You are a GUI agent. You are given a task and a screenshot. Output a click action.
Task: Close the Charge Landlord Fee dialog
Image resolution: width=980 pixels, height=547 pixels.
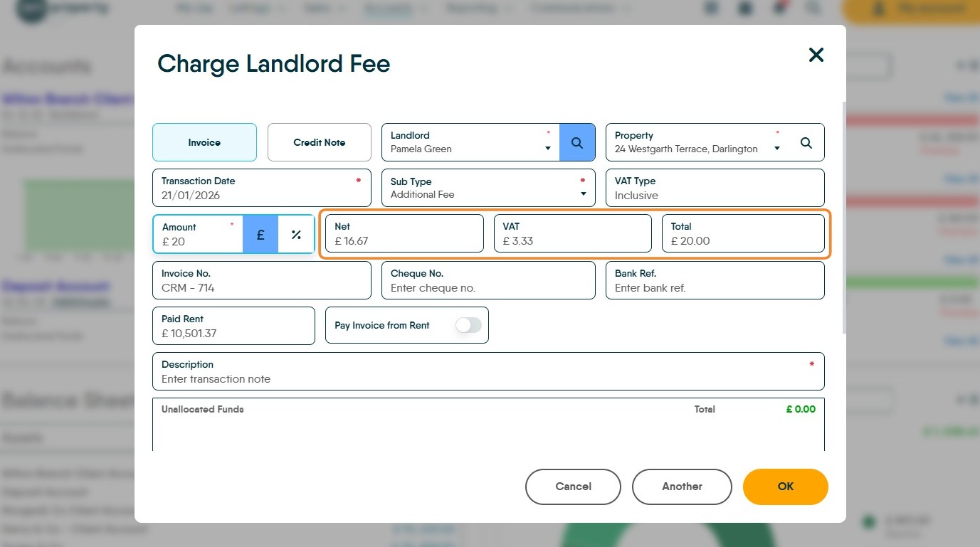click(816, 55)
